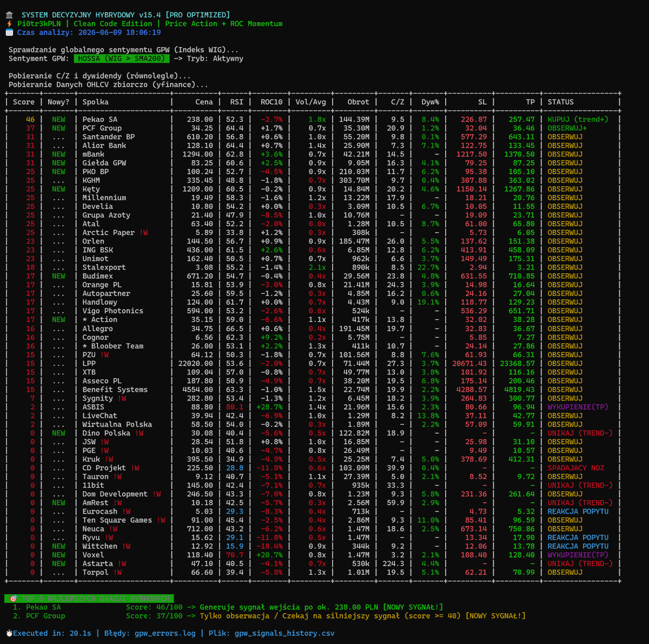The image size is (649, 644).
Task: Select Torpol take profit 70.99
Action: 524,572
